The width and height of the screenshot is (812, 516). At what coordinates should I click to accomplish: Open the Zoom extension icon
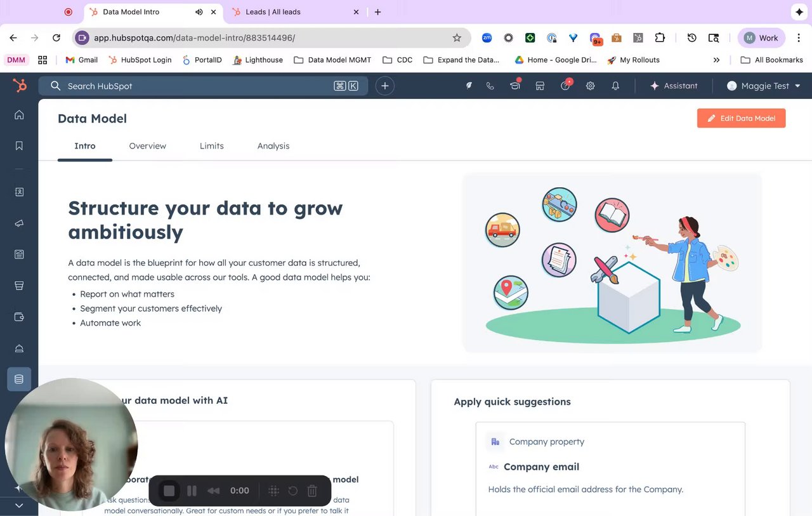pos(487,37)
